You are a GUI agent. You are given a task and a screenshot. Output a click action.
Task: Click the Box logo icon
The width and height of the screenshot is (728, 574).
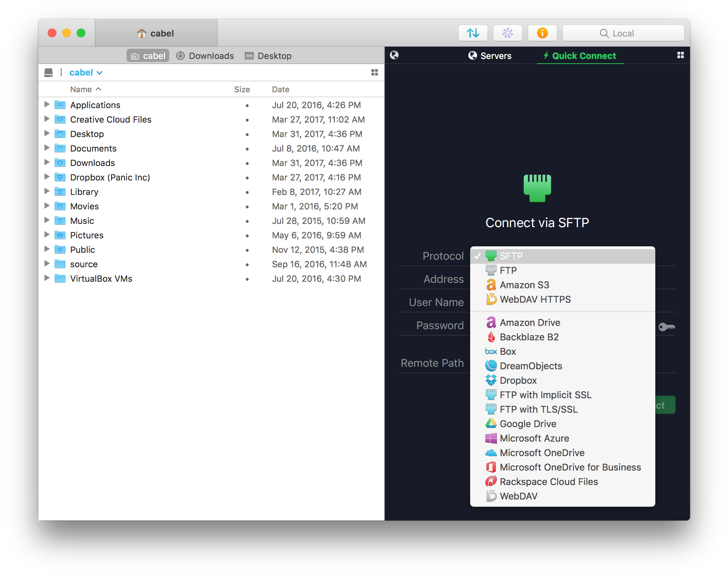(x=491, y=352)
